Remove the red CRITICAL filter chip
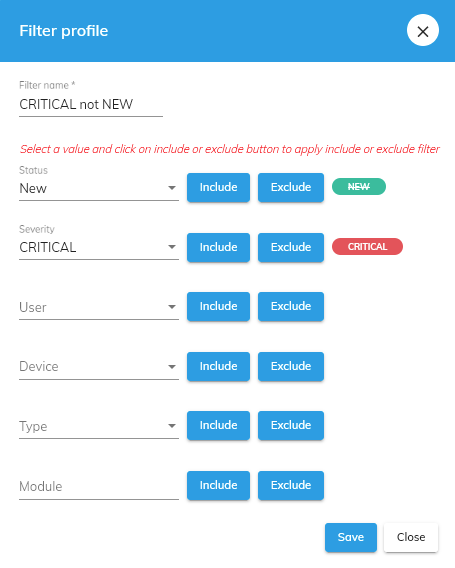Viewport: 455px width, 568px height. 367,247
